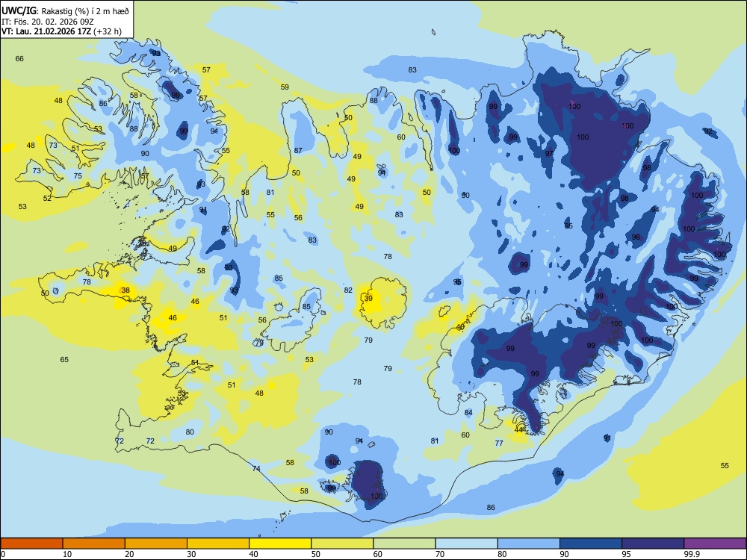Pick the yellow-green 50–60 legend swatch
This screenshot has width=747, height=560.
click(x=342, y=544)
